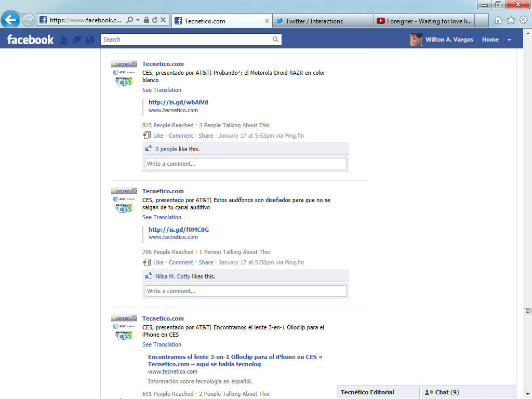The image size is (532, 399).
Task: Switch to the Foreigner YouTube tab
Action: point(424,21)
